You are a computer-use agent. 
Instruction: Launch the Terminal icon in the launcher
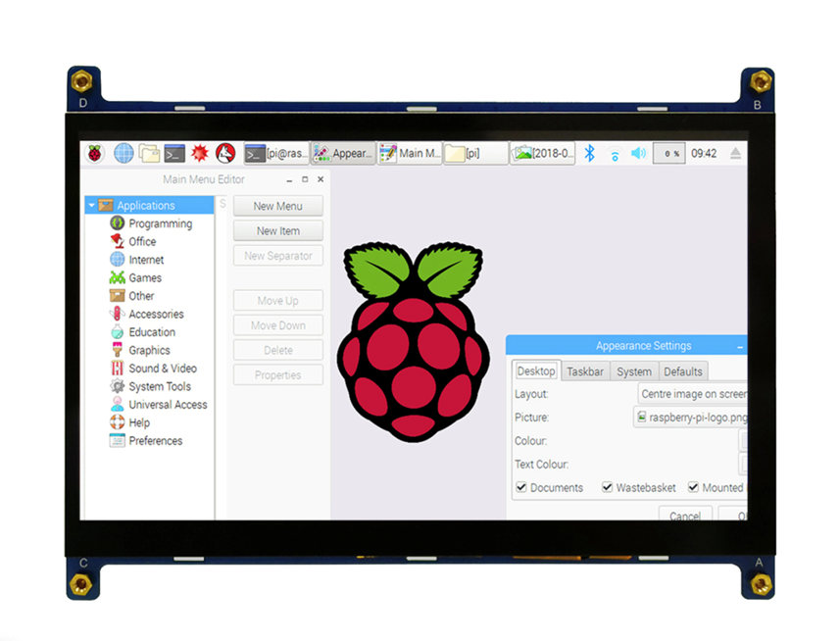[x=174, y=154]
